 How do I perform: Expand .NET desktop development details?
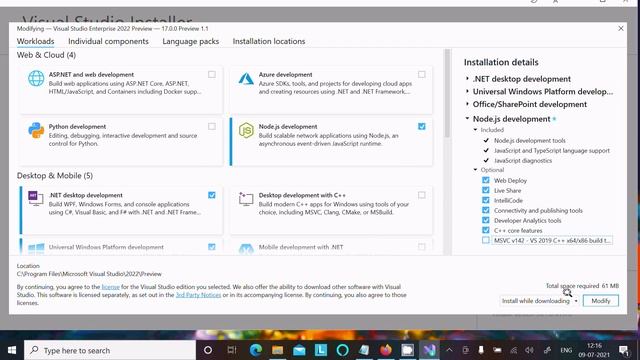click(467, 79)
